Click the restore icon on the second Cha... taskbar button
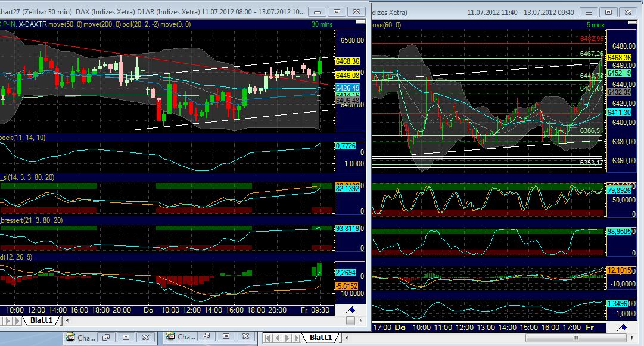The height and width of the screenshot is (346, 644). [x=226, y=336]
